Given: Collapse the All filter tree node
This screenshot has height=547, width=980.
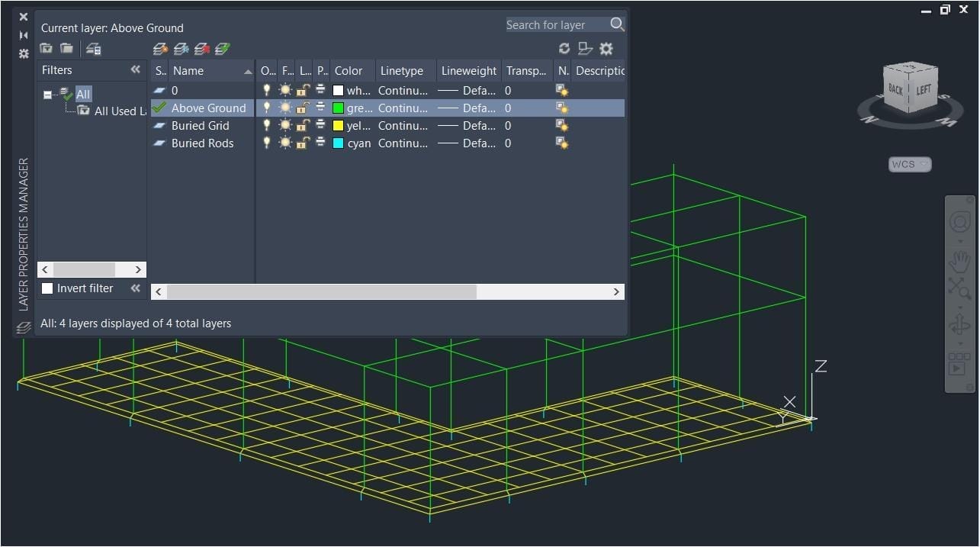Looking at the screenshot, I should 47,94.
